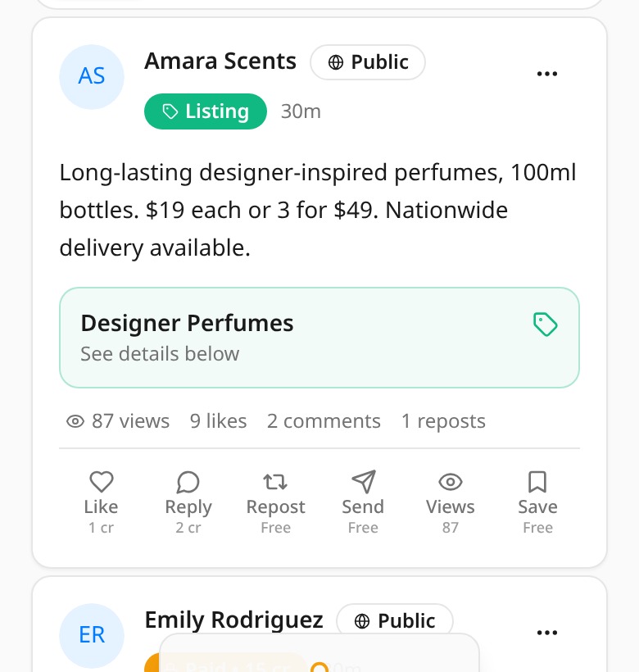Save the Amara Scents post bookmark
This screenshot has width=639, height=672.
point(538,502)
